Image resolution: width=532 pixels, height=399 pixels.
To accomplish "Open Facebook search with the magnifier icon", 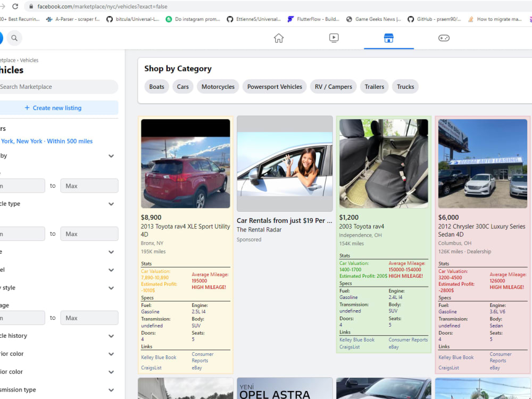I will [14, 38].
